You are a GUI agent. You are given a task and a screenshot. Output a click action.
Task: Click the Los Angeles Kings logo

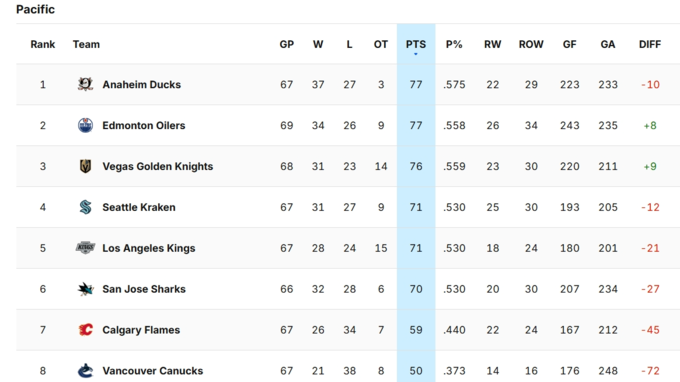click(x=85, y=248)
